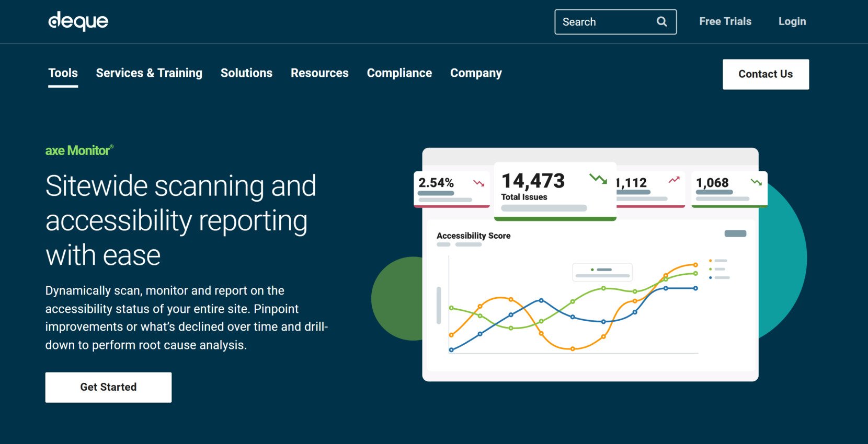
Task: Click the paragraph starting 'Dynamically scan, monitor'
Action: click(x=187, y=318)
